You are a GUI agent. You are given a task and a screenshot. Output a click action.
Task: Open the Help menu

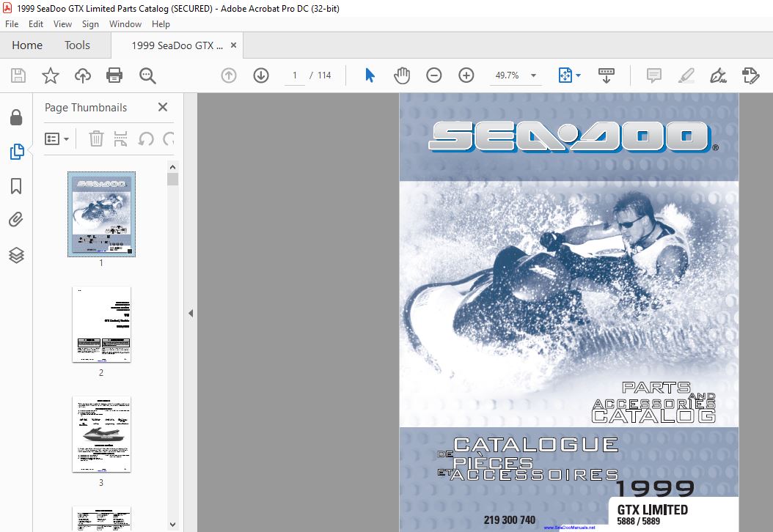[161, 23]
